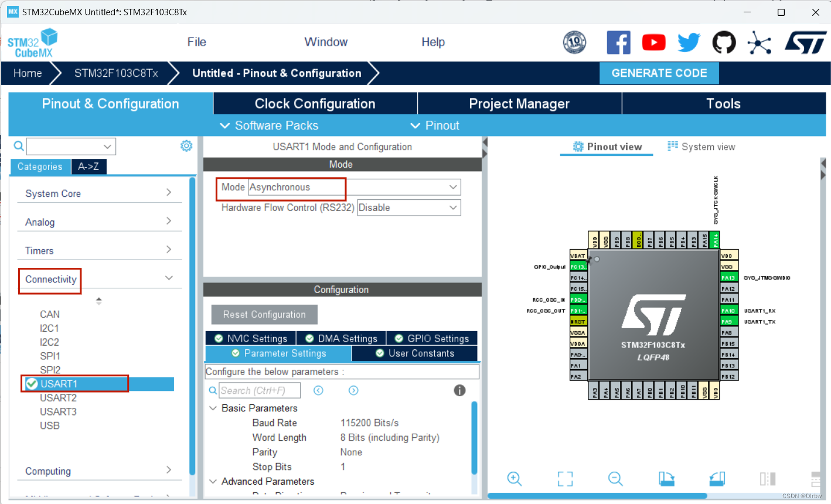The height and width of the screenshot is (504, 831).
Task: Open the User Constants tab
Action: (415, 353)
